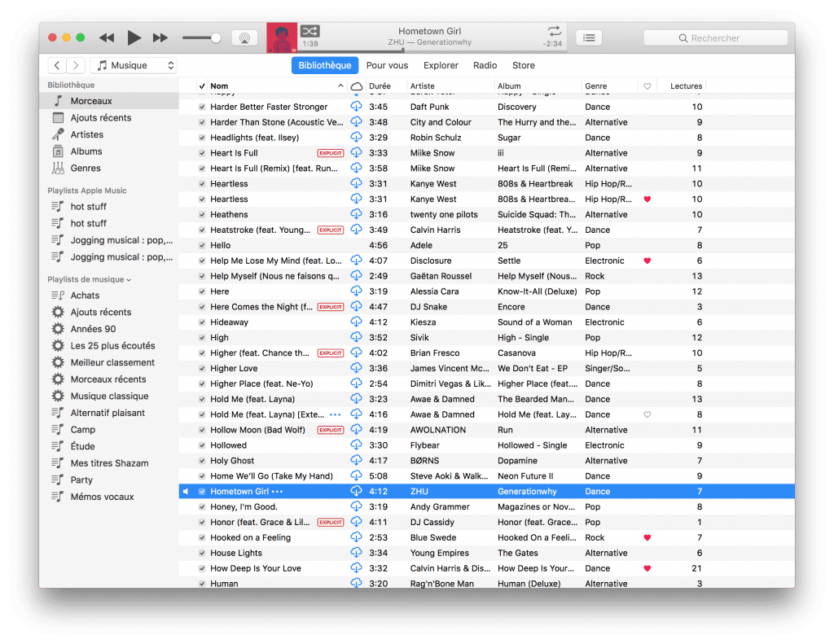Open more options dots for Hometown Girl

277,492
